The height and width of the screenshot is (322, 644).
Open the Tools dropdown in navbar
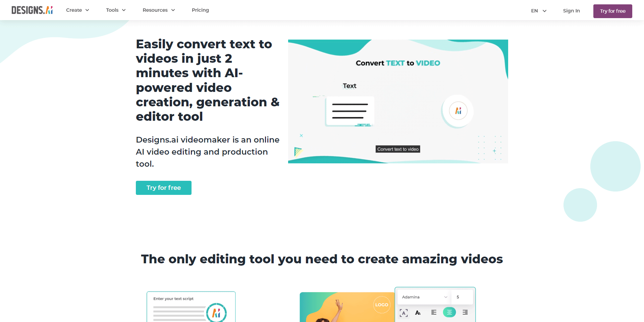pos(116,10)
